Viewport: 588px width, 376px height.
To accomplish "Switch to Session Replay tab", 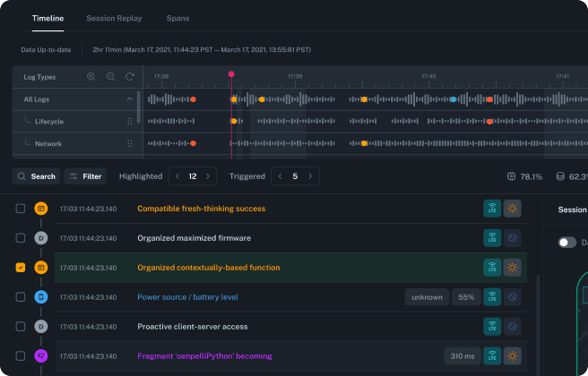I will pos(114,18).
